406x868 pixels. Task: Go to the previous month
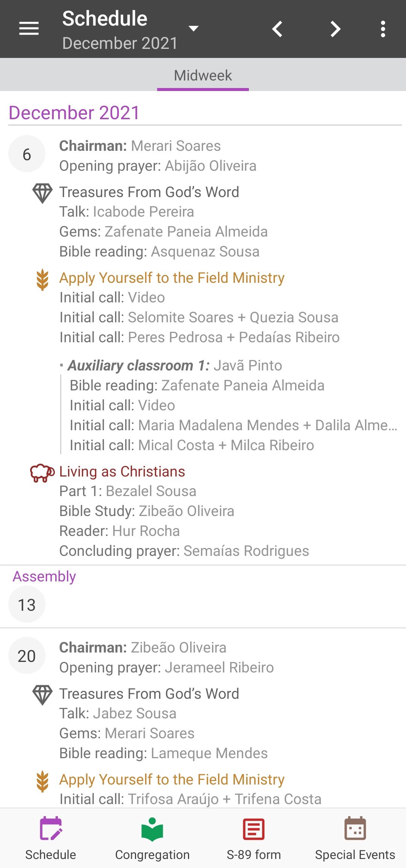pyautogui.click(x=277, y=29)
